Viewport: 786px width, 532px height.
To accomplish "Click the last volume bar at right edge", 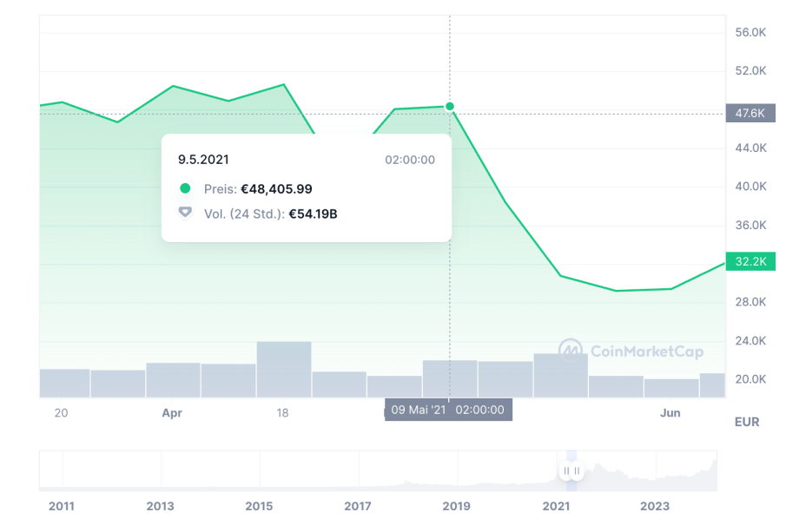I will (x=712, y=385).
